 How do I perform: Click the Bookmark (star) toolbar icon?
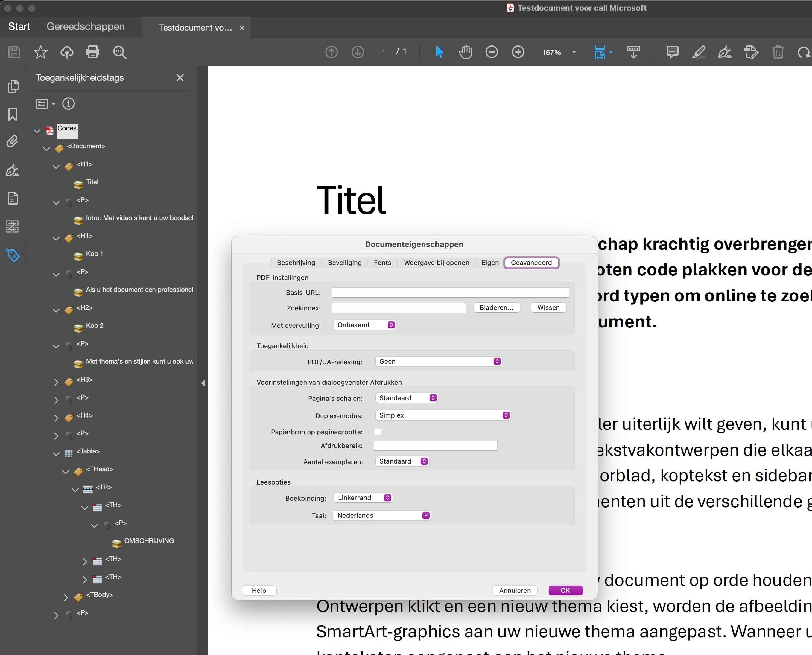pos(40,52)
